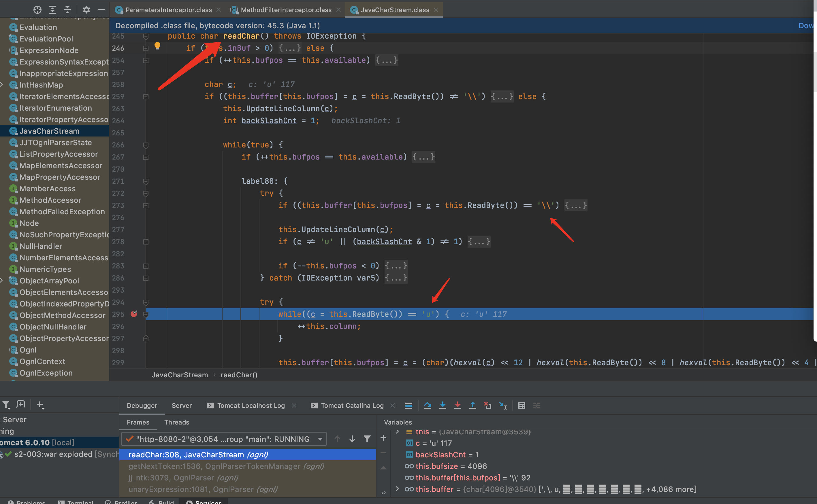The image size is (817, 504).
Task: Expand folded block on line 259
Action: [x=146, y=97]
